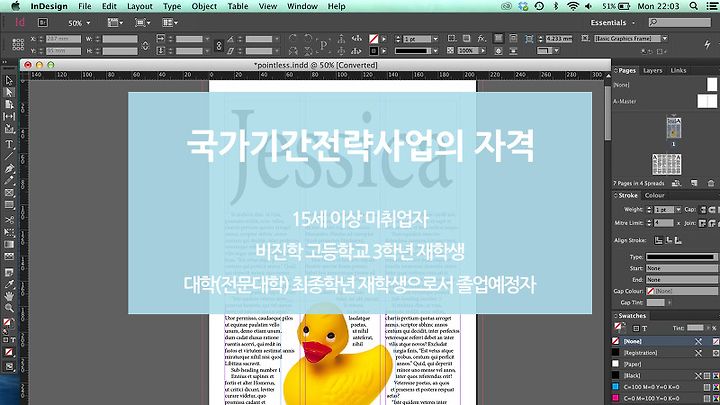The image size is (720, 405).
Task: Select the Miter Join button
Action: click(x=702, y=223)
